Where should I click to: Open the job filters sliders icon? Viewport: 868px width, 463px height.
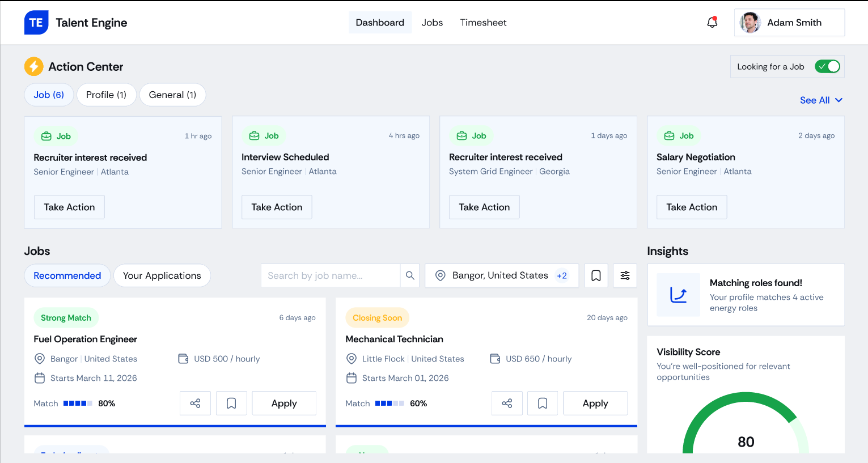pos(625,275)
